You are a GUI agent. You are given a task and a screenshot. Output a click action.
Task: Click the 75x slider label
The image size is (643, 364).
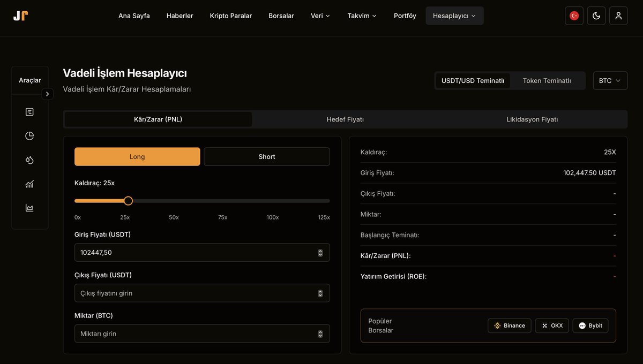222,217
